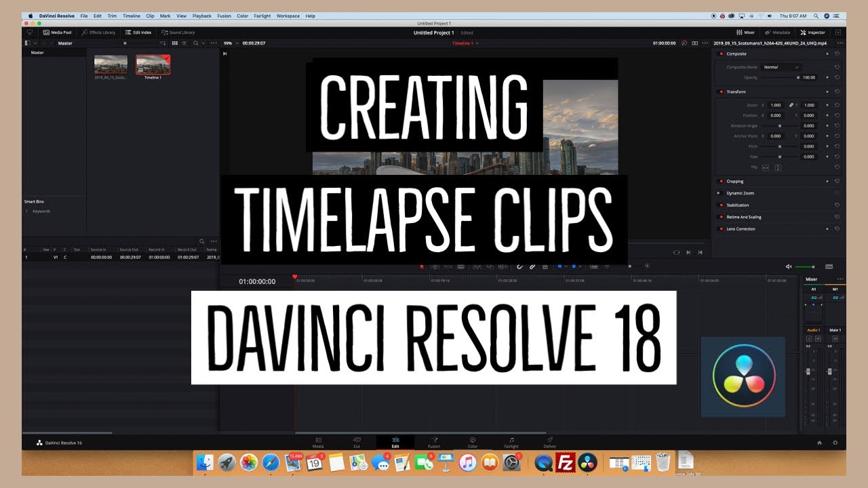Toggle the Lens Correction enable switch

[720, 229]
